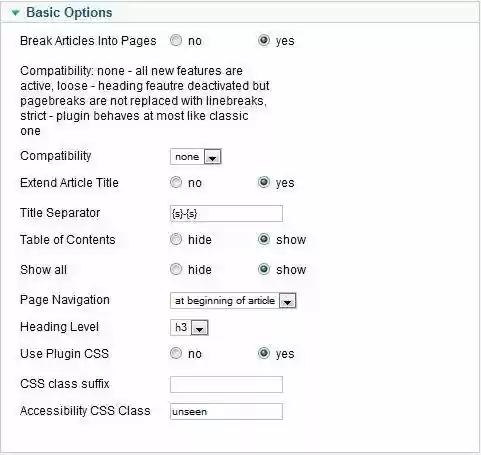Select 'no' for Use Plugin CSS
Screen dimensions: 481x455
176,353
